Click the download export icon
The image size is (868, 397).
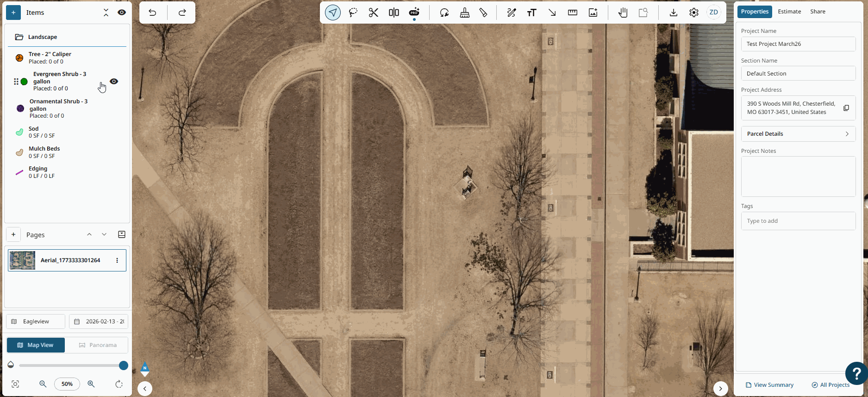pyautogui.click(x=674, y=13)
